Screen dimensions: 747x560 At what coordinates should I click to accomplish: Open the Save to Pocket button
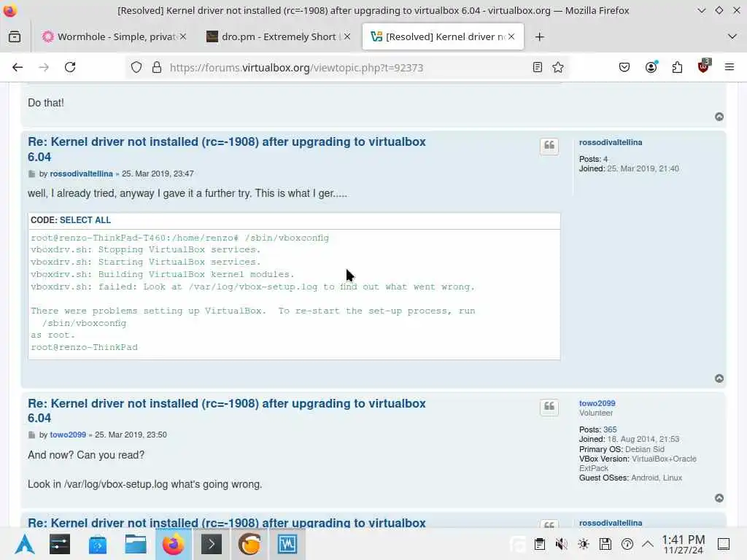[x=624, y=67]
